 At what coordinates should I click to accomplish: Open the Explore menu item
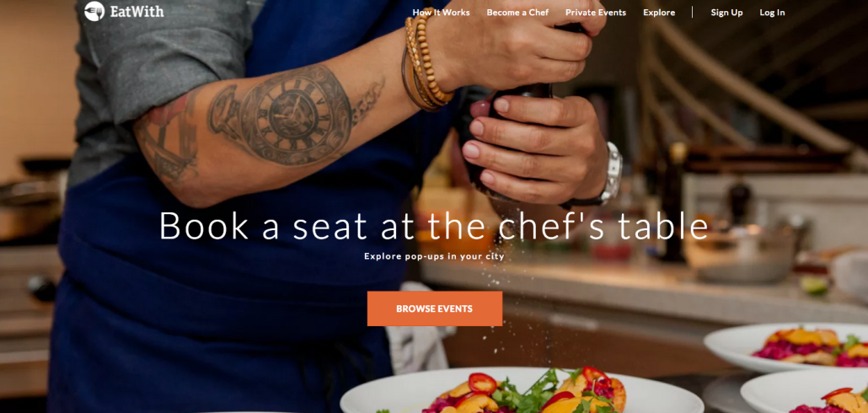pyautogui.click(x=659, y=12)
